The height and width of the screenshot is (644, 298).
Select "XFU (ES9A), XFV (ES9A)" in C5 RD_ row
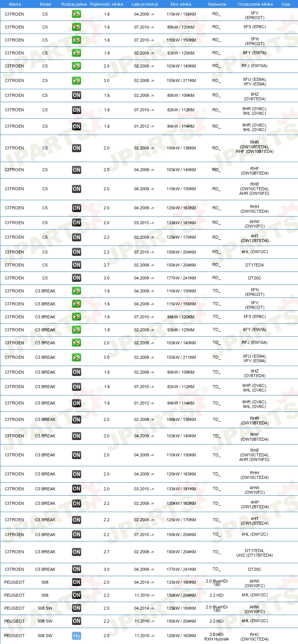(255, 82)
